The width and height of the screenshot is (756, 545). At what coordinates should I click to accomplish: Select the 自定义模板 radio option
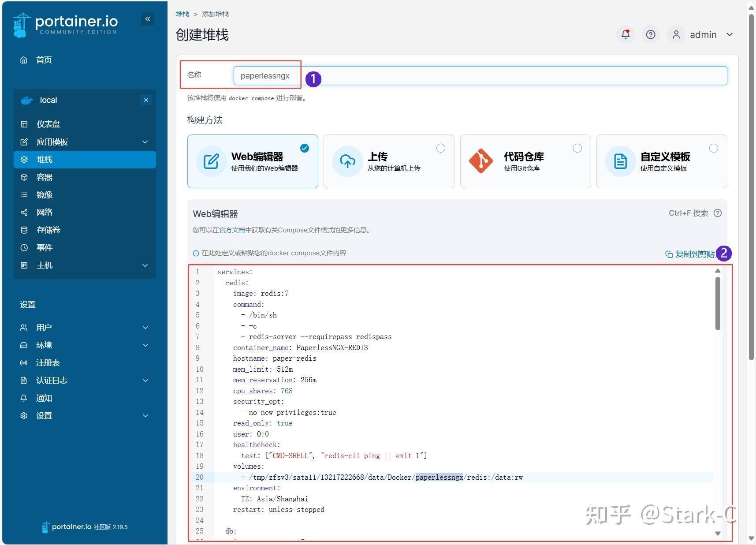tap(714, 148)
